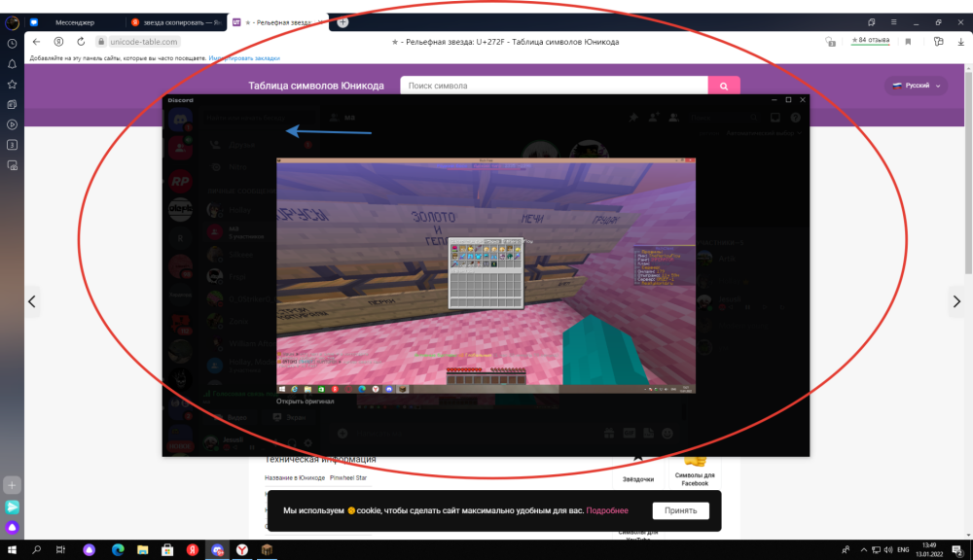Switch to the Мессенджер tab
Image resolution: width=973 pixels, height=560 pixels.
(75, 22)
